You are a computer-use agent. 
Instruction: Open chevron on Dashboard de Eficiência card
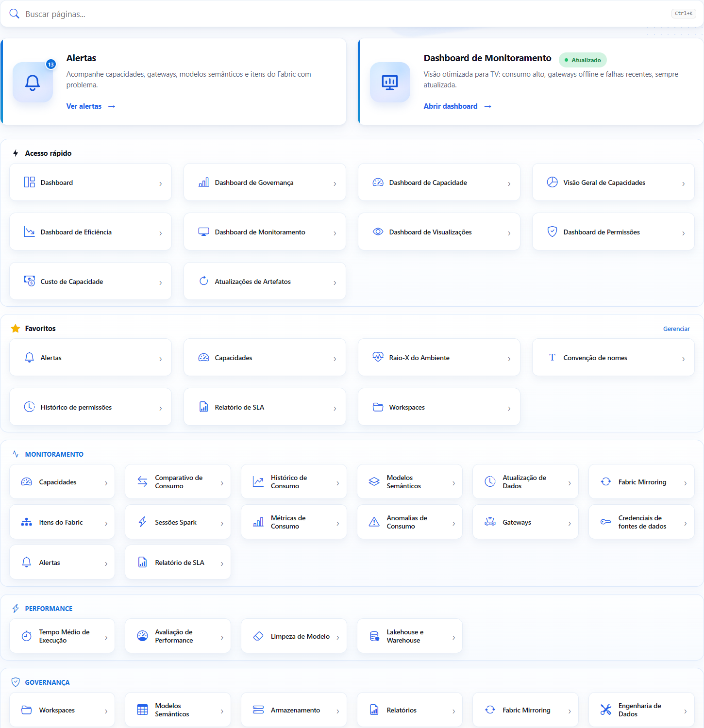(161, 233)
